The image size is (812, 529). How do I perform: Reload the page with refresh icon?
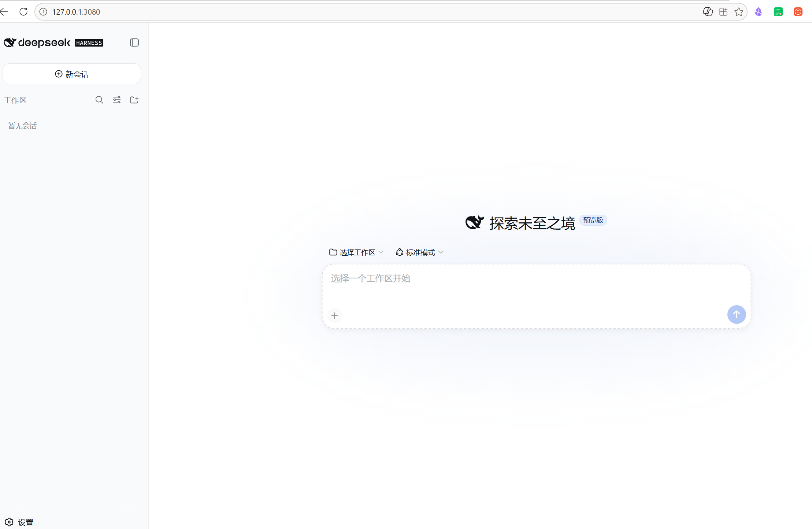(x=23, y=12)
